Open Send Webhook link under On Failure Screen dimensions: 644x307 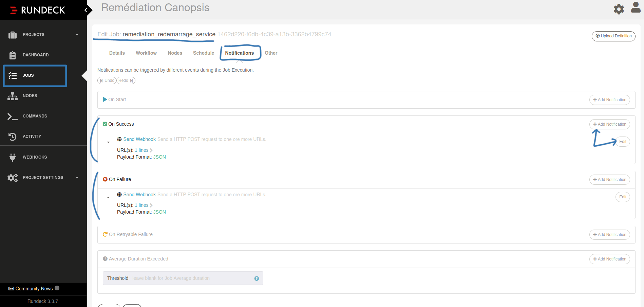tap(139, 195)
